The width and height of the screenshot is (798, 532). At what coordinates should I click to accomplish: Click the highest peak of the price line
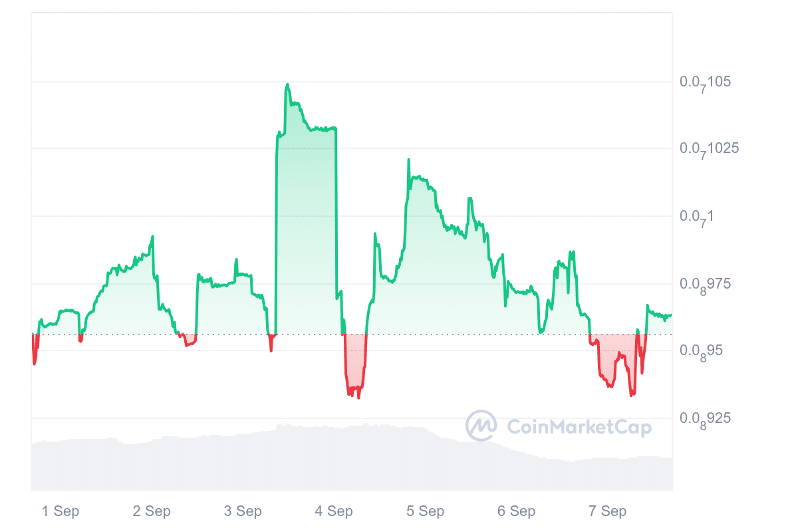click(x=287, y=84)
